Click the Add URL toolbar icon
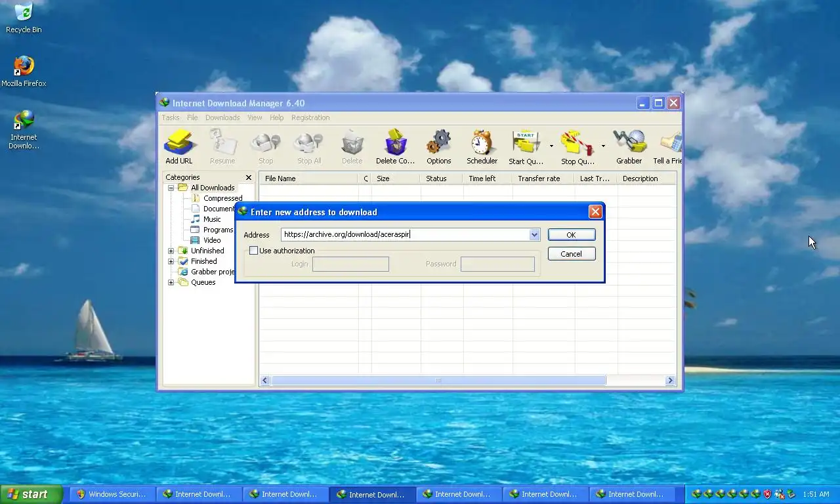 179,142
